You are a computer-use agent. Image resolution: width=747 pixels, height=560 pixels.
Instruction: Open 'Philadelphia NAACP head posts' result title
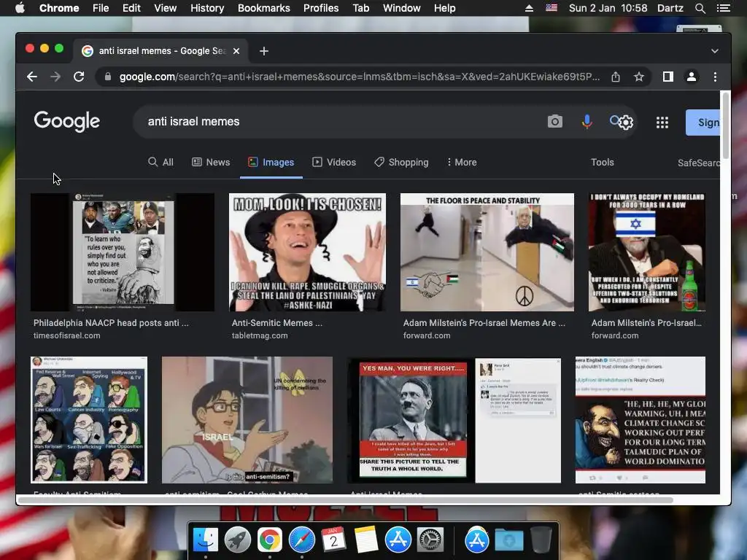pos(111,323)
